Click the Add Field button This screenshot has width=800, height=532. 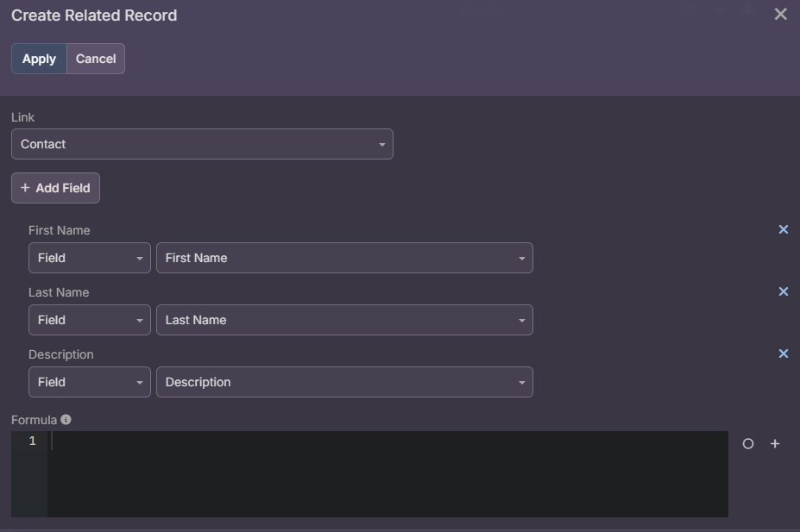point(55,188)
